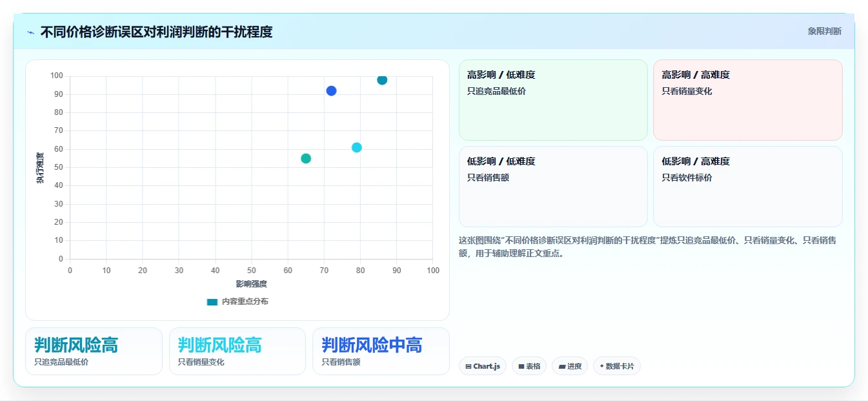Select the 数据卡片 tag label
This screenshot has width=868, height=401.
620,366
